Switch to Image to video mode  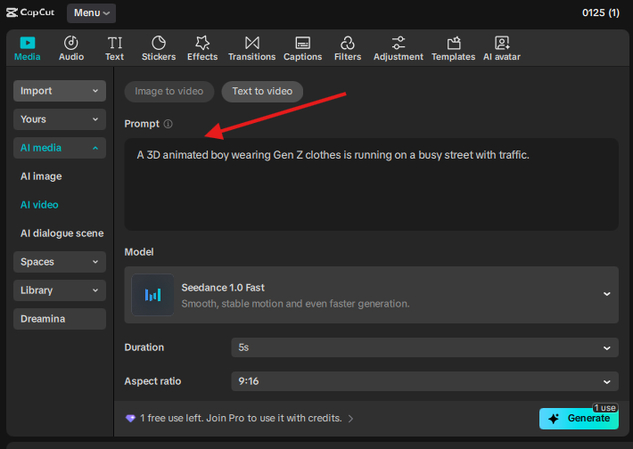click(x=169, y=91)
